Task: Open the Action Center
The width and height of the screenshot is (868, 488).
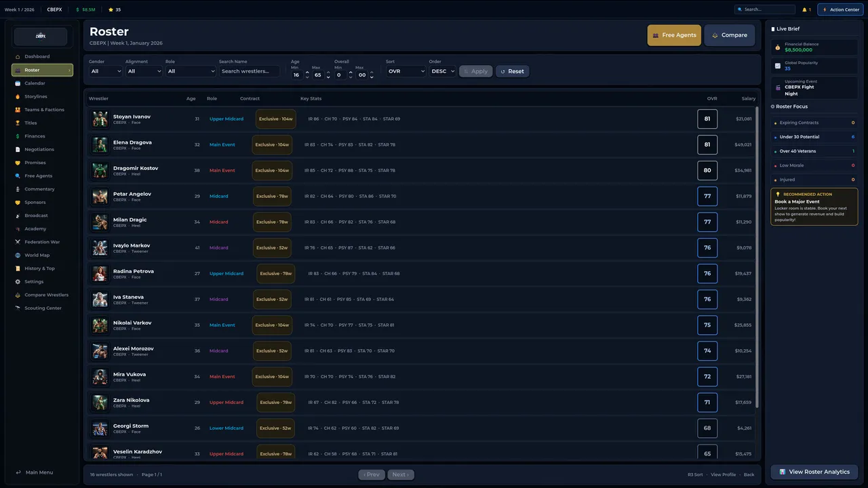Action: coord(840,9)
